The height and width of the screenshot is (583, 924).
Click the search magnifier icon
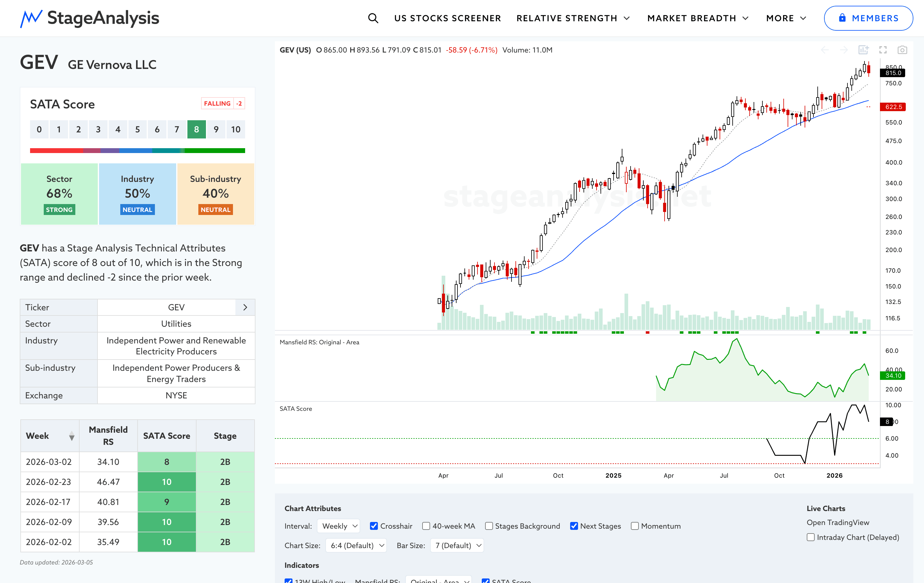pyautogui.click(x=373, y=18)
